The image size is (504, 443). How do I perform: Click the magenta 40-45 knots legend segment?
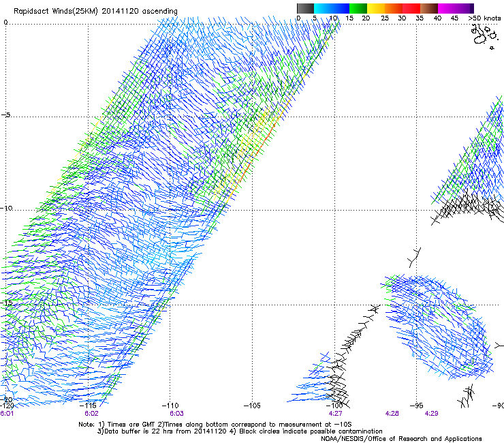point(447,8)
